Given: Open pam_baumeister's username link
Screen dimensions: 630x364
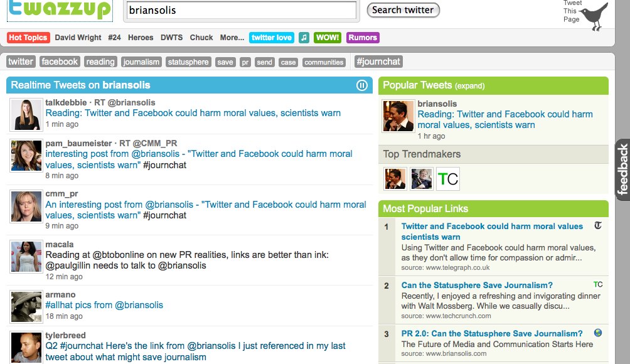Looking at the screenshot, I should point(78,144).
